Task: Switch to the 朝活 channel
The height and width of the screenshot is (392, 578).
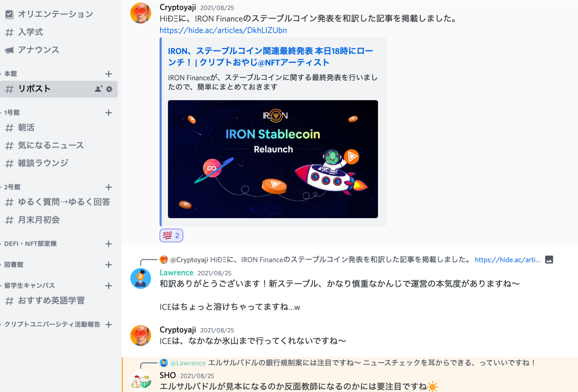Action: coord(59,128)
